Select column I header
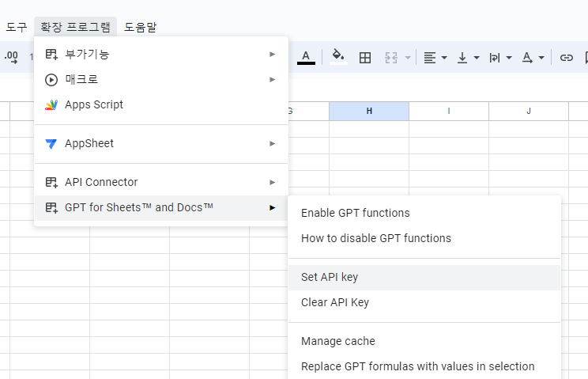 449,111
